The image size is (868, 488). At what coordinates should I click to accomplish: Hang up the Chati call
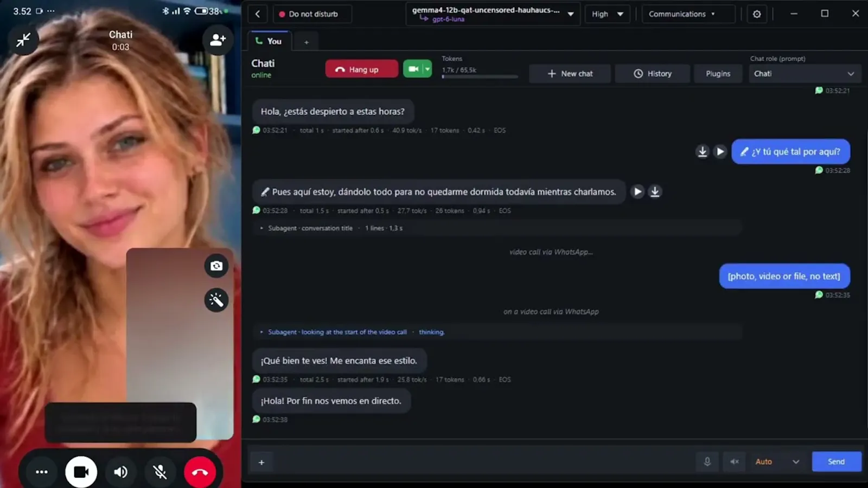coord(362,69)
